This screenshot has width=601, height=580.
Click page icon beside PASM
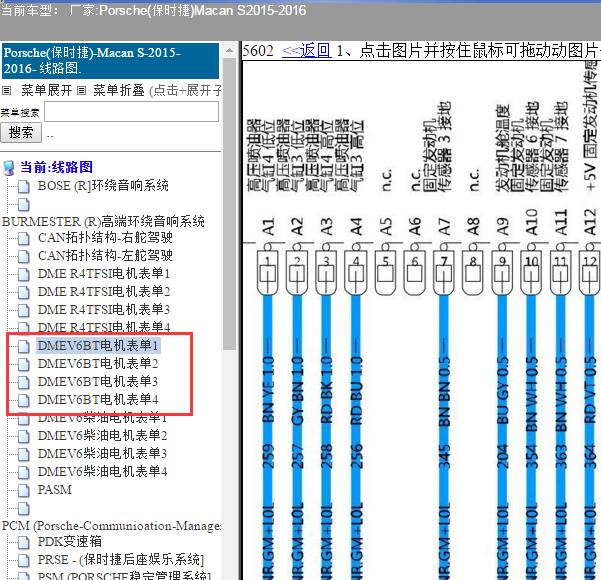[x=24, y=490]
